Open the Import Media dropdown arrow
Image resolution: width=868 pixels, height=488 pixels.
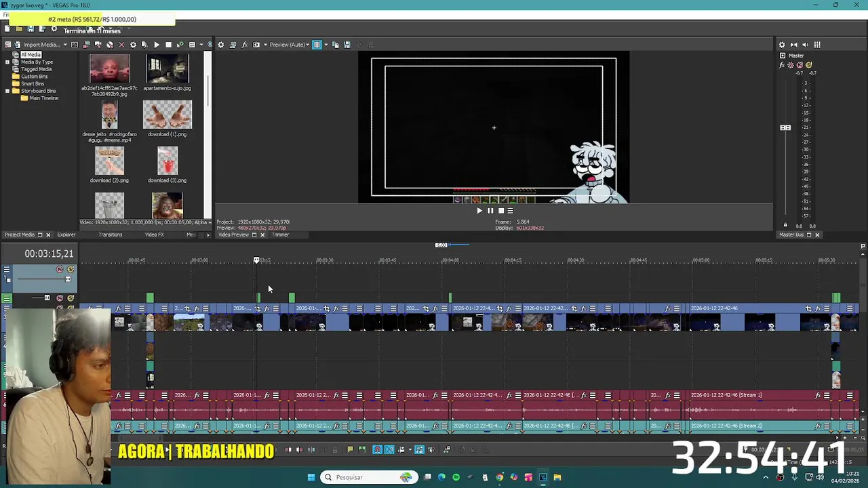pyautogui.click(x=65, y=45)
